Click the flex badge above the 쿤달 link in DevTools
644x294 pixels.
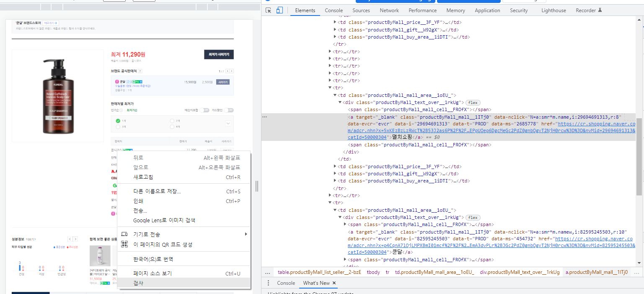(x=473, y=218)
